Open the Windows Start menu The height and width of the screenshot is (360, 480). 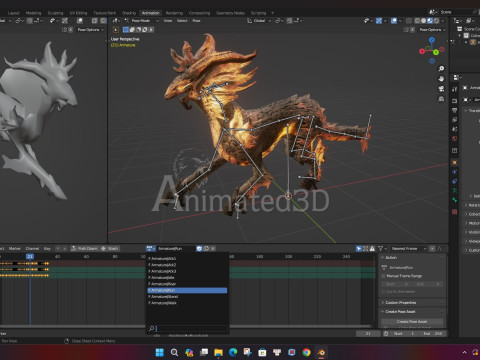coord(160,352)
